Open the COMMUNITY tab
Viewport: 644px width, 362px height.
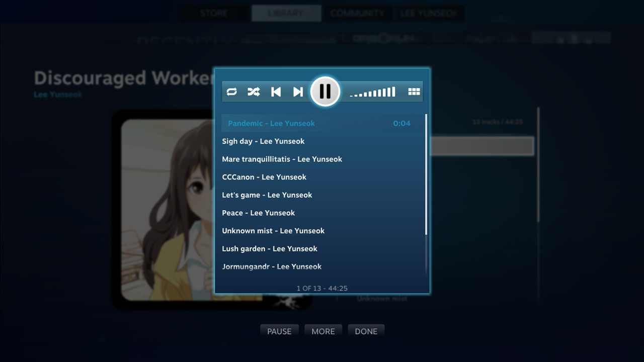tap(358, 14)
